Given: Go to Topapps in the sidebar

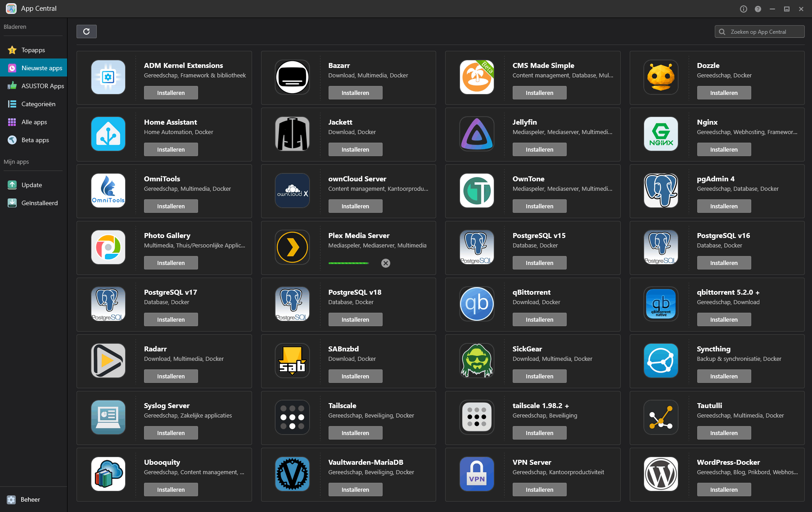Looking at the screenshot, I should (x=33, y=50).
